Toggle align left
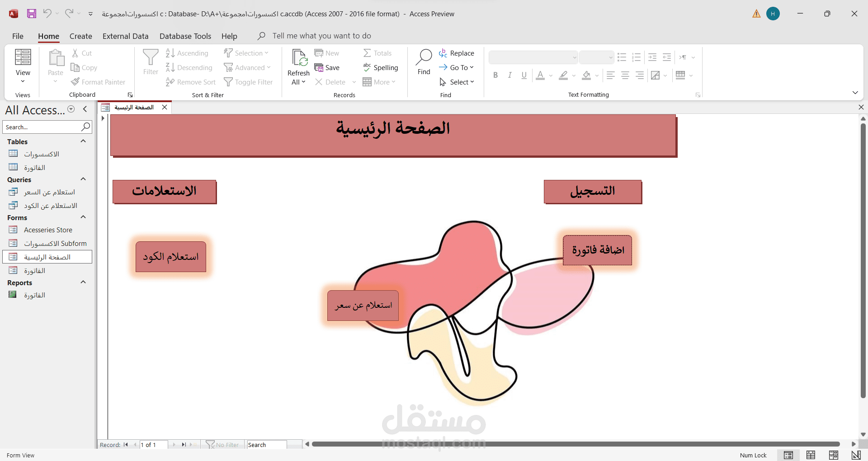The image size is (868, 461). click(611, 75)
